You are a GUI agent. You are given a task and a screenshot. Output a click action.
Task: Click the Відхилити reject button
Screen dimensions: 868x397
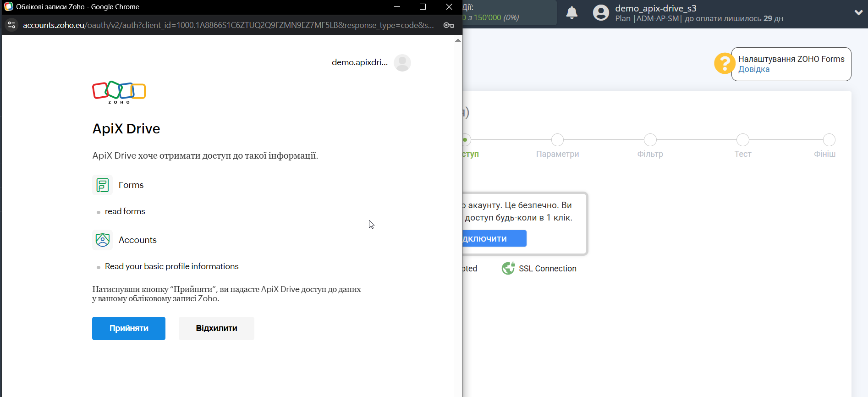(216, 328)
